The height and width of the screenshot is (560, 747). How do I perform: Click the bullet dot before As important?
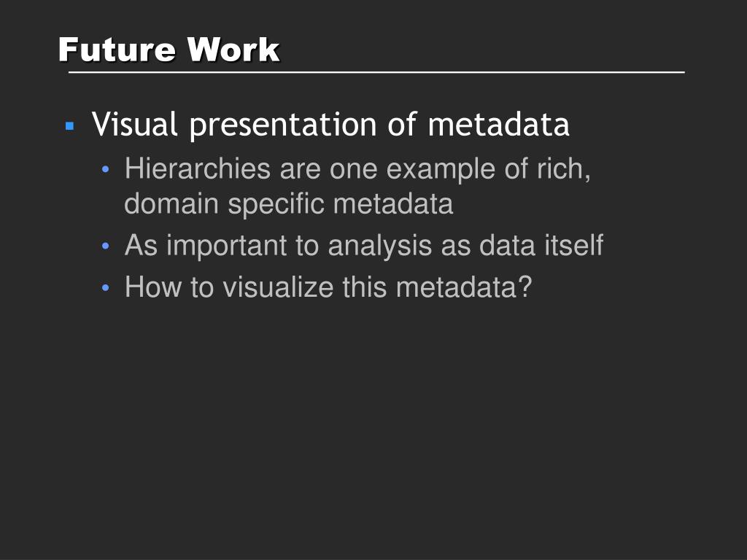(106, 246)
